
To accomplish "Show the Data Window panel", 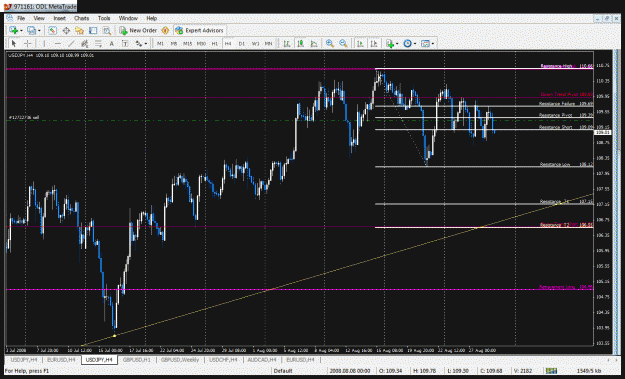I will [x=66, y=30].
